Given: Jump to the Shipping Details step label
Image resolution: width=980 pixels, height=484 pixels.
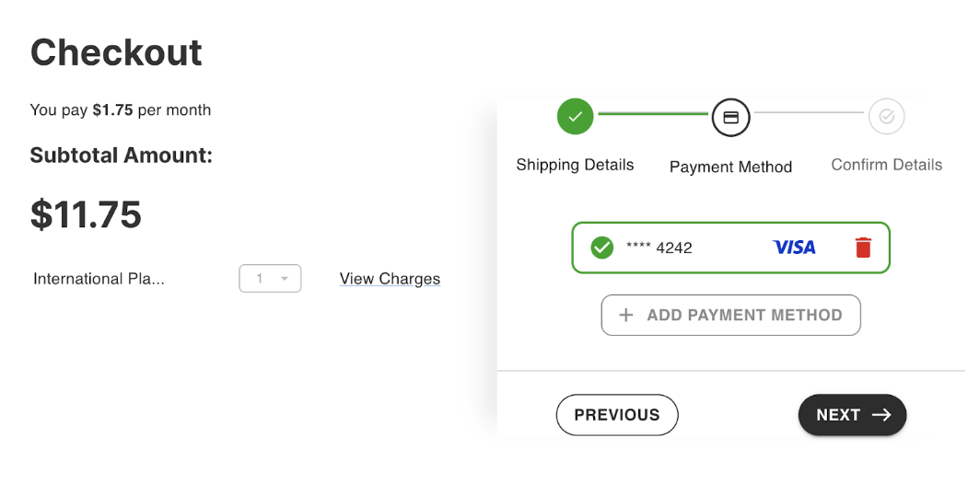Looking at the screenshot, I should tap(575, 165).
